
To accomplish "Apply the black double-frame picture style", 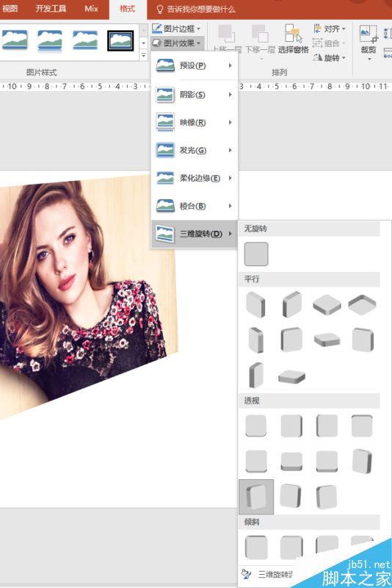I will point(120,40).
